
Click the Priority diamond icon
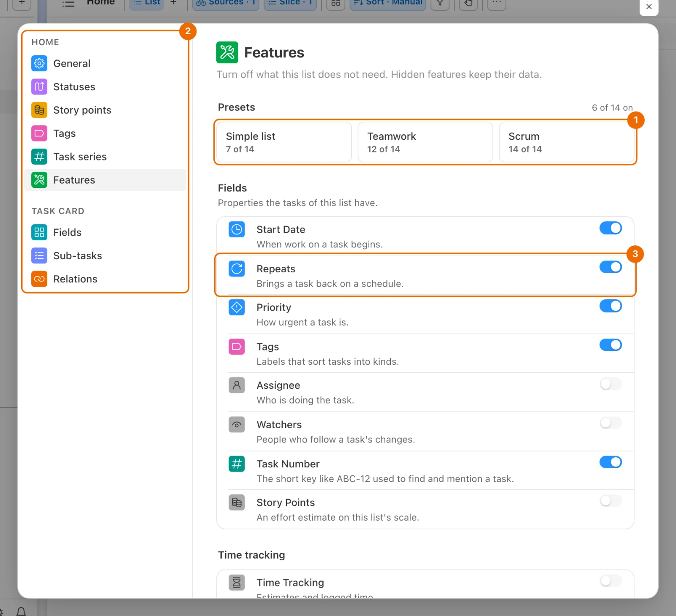237,307
